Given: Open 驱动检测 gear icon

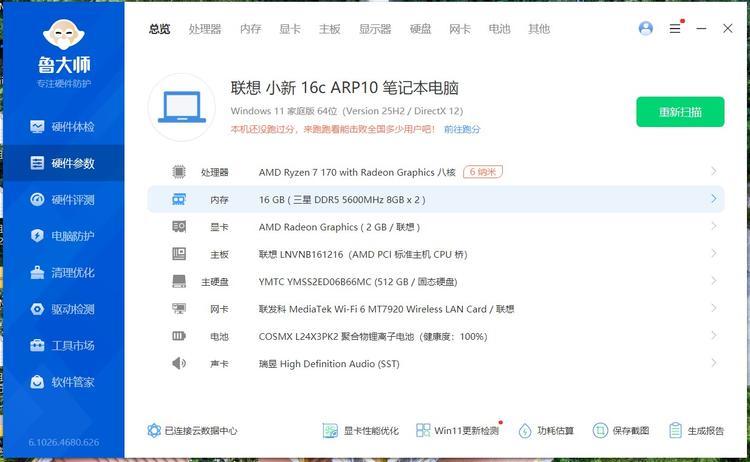Looking at the screenshot, I should coord(37,309).
